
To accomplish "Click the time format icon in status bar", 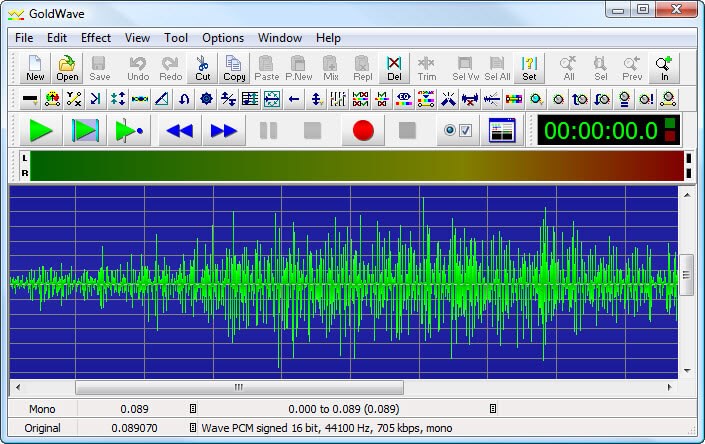I will (193, 409).
